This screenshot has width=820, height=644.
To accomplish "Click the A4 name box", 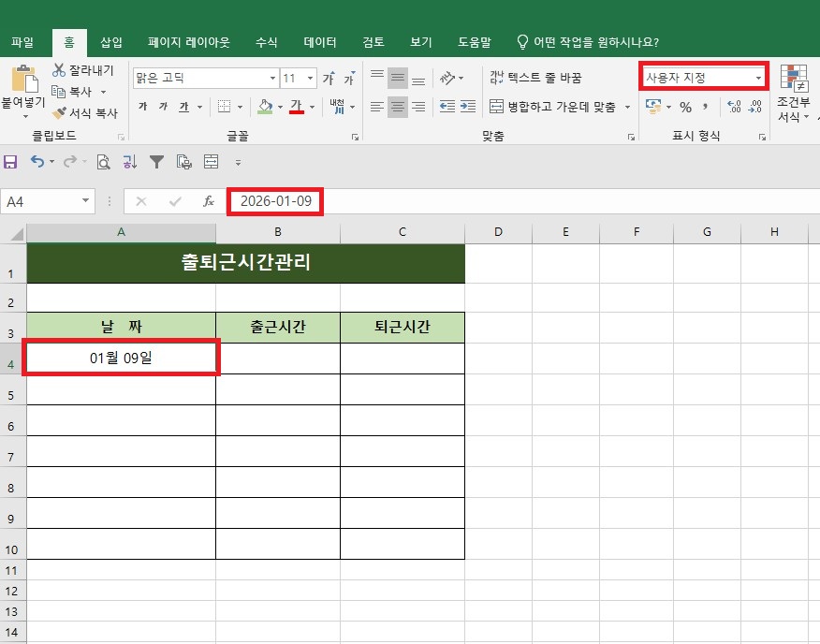I will [x=48, y=201].
